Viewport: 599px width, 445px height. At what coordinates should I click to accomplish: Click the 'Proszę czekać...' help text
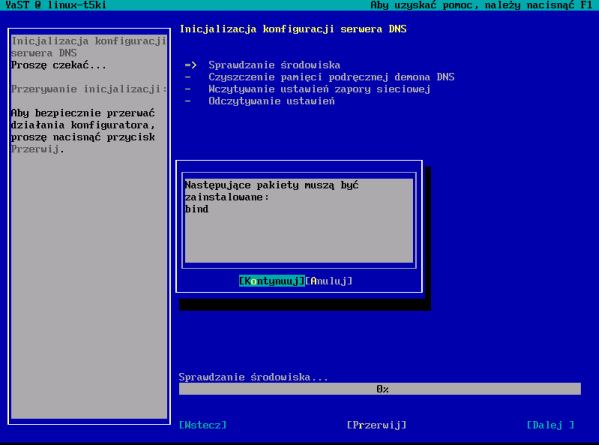(59, 65)
